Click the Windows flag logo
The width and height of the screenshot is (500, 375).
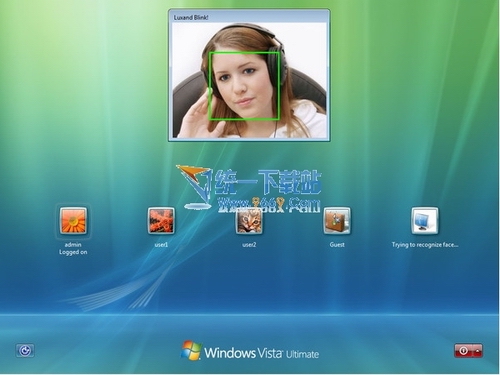click(191, 350)
